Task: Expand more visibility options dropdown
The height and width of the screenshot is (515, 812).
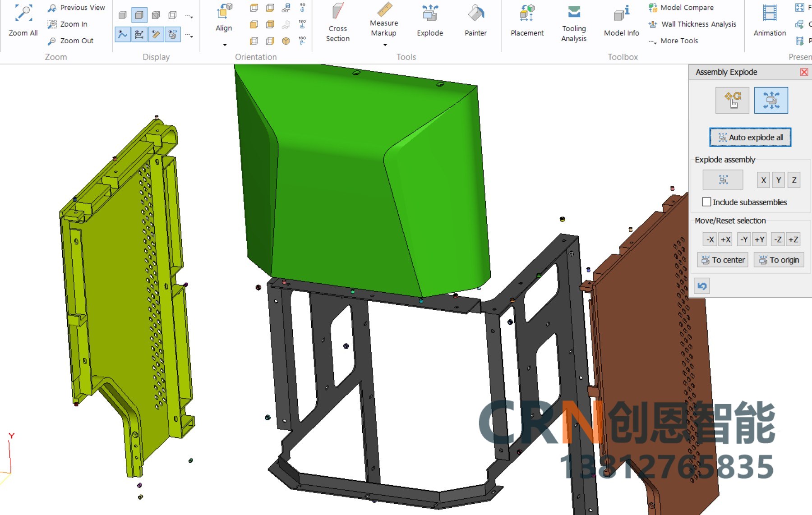Action: [x=189, y=36]
